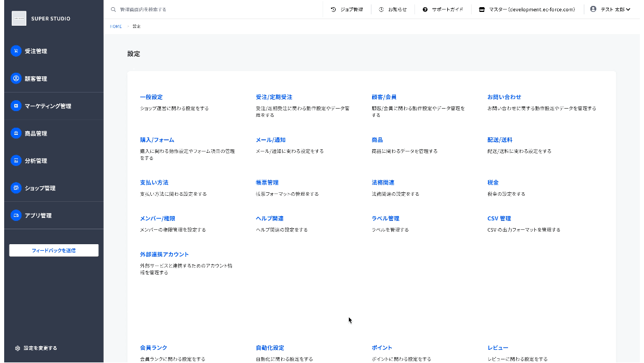The image size is (644, 363).
Task: Click the gear icon beside 設定を変更する
Action: pos(17,348)
